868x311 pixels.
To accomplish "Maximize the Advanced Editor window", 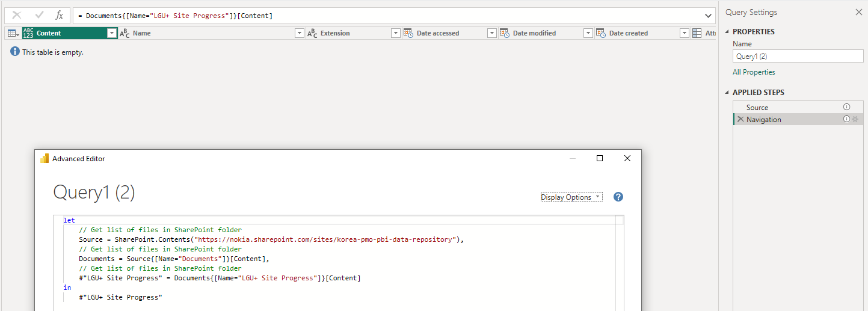I will coord(599,158).
